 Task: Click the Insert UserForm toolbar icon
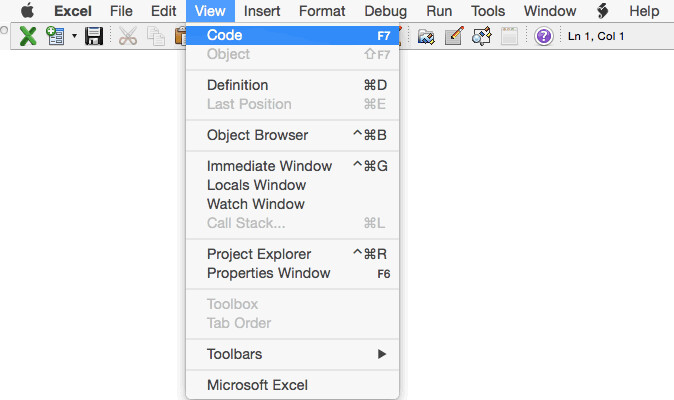pyautogui.click(x=55, y=37)
